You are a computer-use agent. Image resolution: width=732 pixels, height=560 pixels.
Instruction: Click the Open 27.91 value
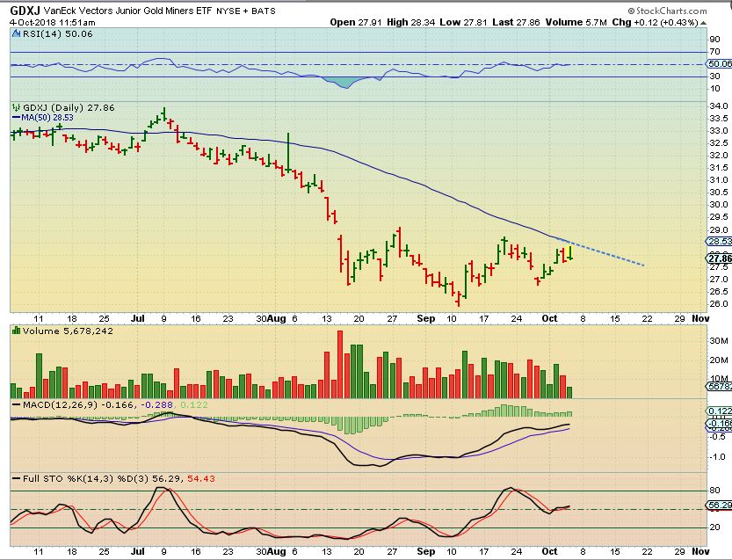(x=356, y=22)
